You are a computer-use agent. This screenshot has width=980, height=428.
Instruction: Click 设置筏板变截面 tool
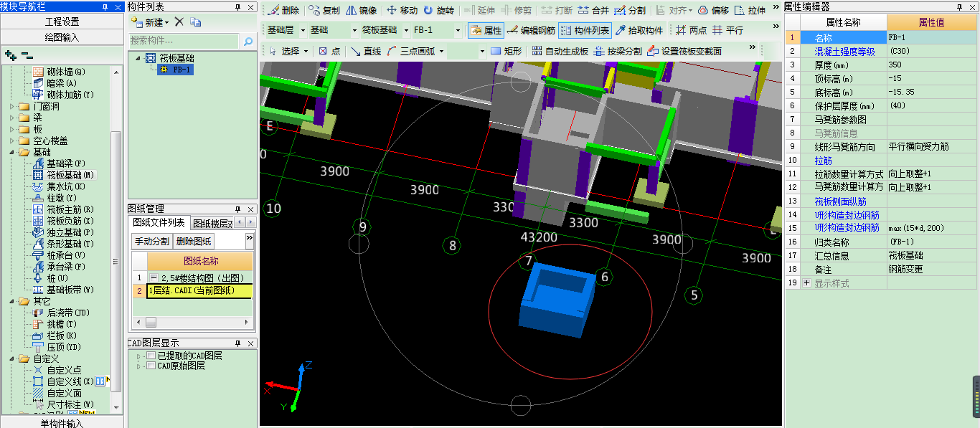pyautogui.click(x=684, y=51)
